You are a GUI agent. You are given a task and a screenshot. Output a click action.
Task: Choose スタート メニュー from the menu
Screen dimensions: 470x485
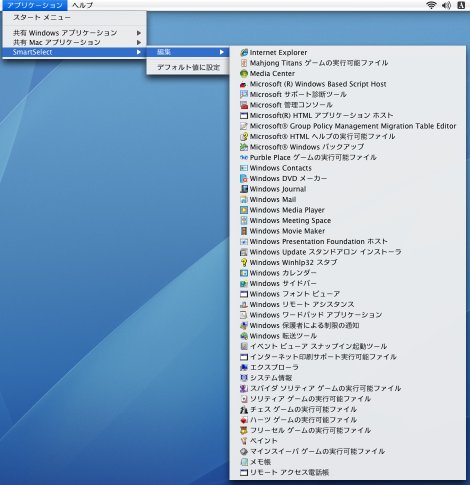pos(74,17)
